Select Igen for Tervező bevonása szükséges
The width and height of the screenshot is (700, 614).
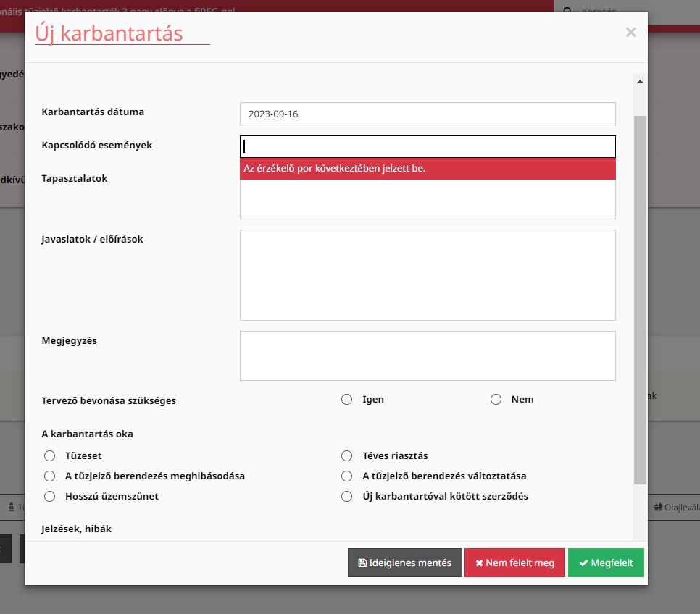pyautogui.click(x=347, y=400)
